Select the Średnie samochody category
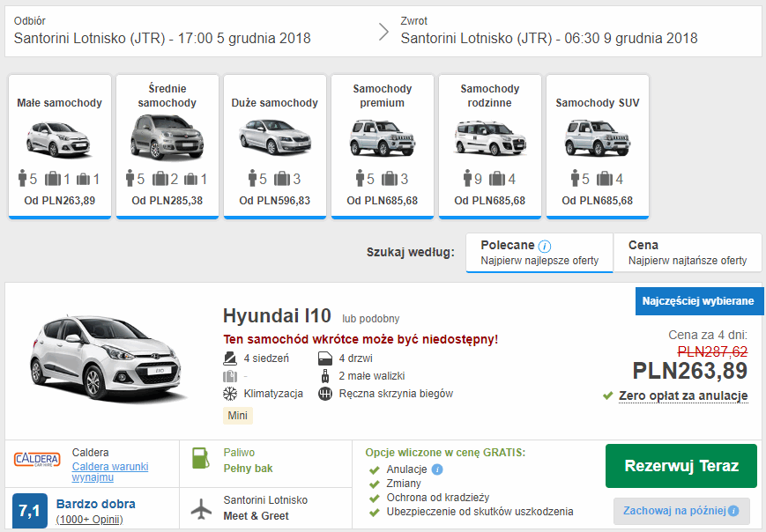 (x=167, y=146)
